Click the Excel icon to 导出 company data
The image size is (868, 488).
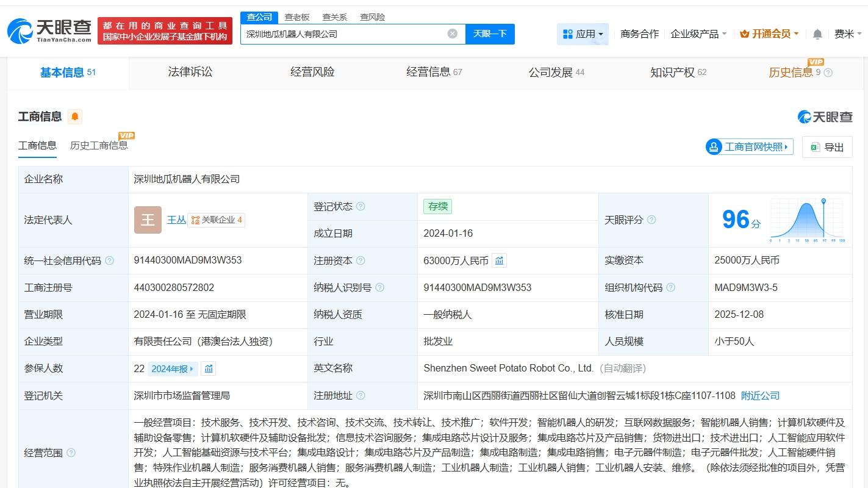tap(816, 146)
